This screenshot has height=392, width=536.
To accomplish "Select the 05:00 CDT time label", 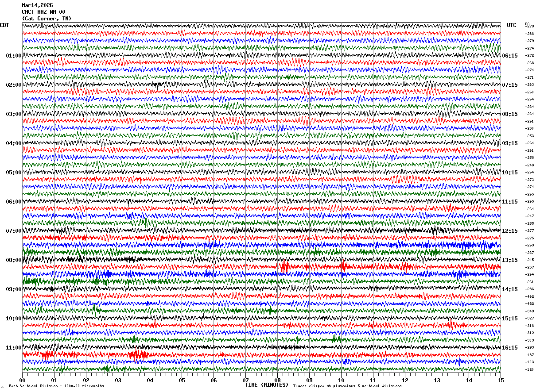I will tap(13, 173).
